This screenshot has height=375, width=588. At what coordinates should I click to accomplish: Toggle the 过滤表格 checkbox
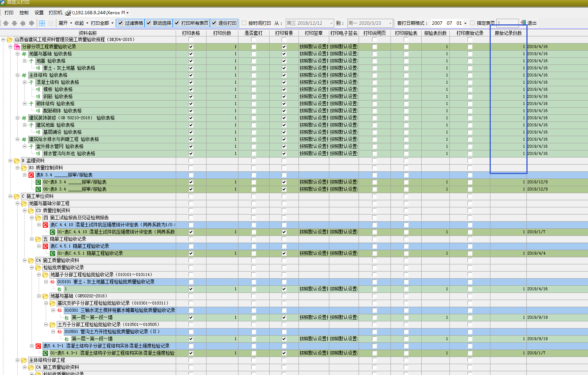click(x=121, y=23)
